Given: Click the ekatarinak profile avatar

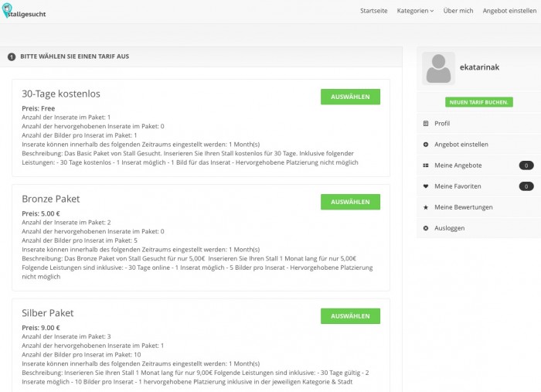Looking at the screenshot, I should (x=438, y=68).
